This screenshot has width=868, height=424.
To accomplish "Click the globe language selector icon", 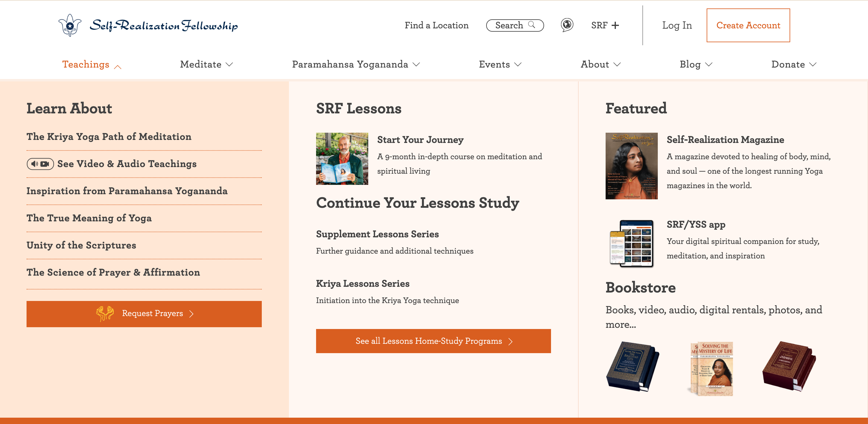I will [567, 25].
